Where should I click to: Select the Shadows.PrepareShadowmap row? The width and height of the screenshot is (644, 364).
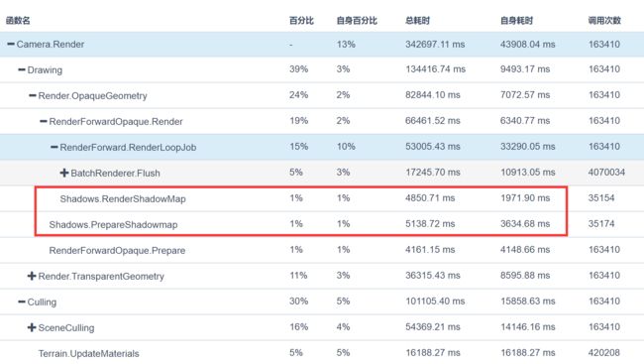(x=322, y=224)
